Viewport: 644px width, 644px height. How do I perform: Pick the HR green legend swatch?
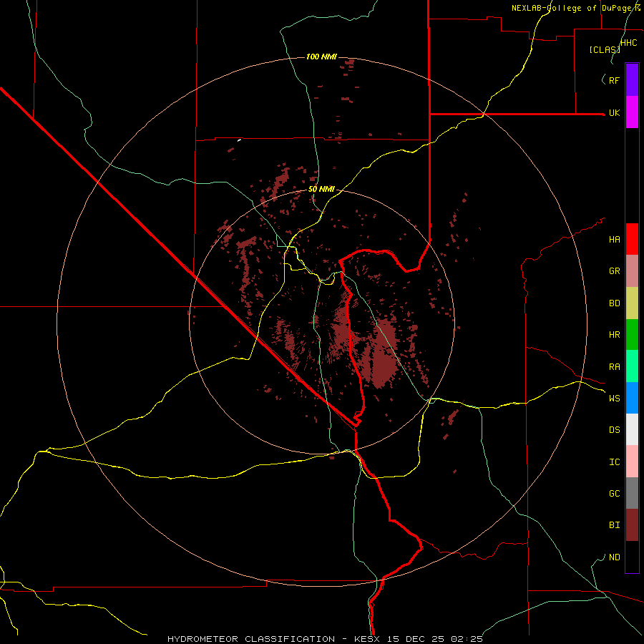tap(632, 335)
